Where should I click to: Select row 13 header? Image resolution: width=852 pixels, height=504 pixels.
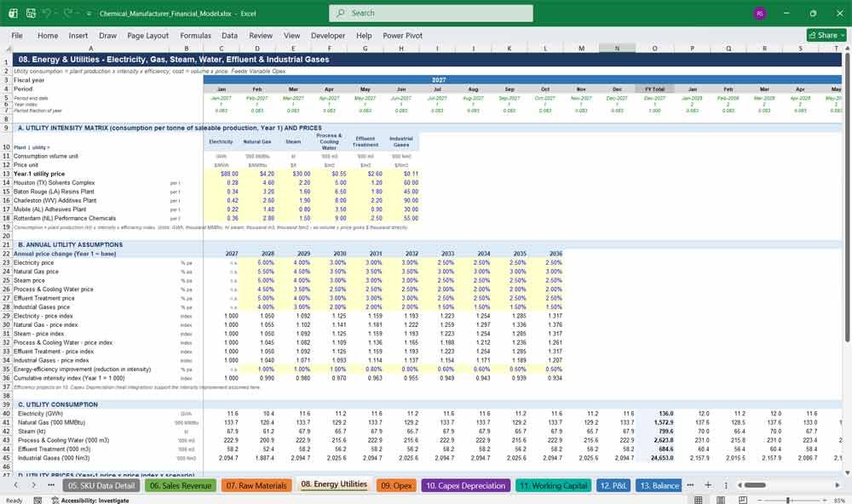point(6,174)
